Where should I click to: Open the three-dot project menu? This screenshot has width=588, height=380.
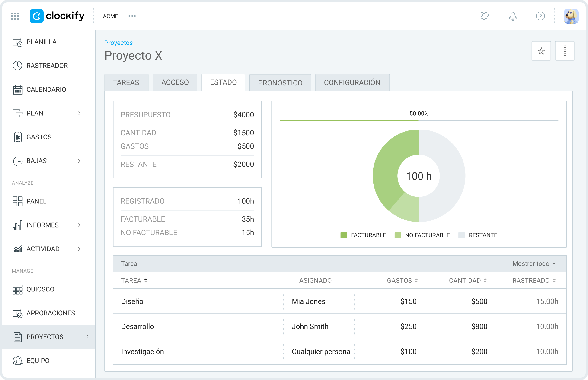click(x=565, y=51)
